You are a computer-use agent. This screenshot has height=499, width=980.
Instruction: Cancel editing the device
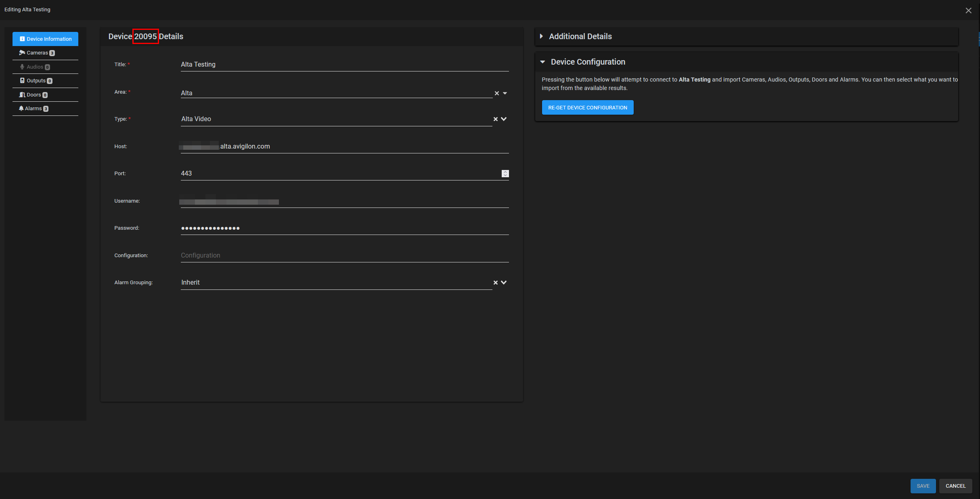(x=956, y=486)
